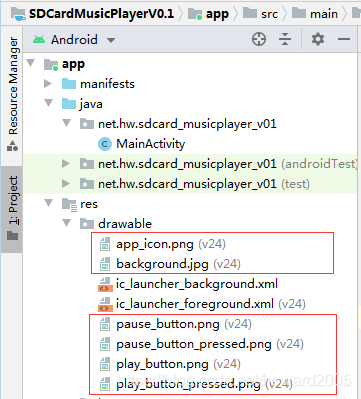361x399 pixels.
Task: Collapse the res folder
Action: point(49,203)
